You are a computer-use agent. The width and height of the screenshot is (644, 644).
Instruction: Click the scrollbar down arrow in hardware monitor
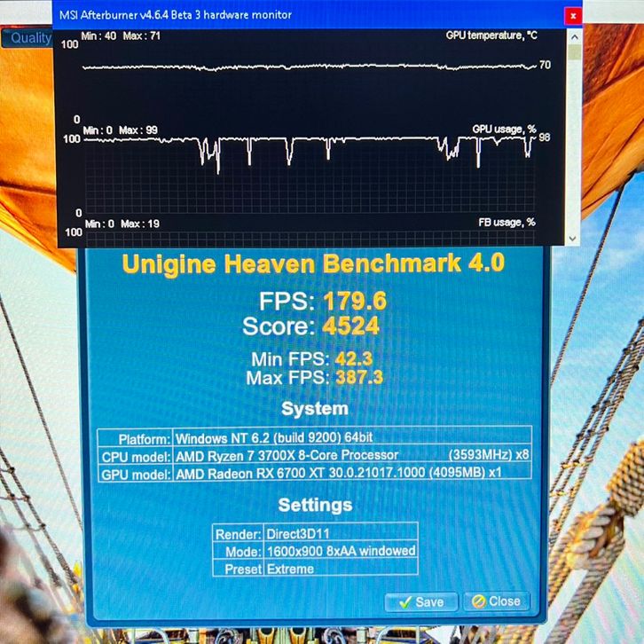coord(573,239)
